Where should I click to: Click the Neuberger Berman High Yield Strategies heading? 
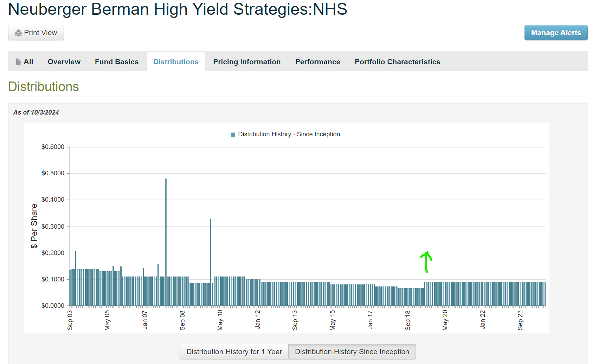(178, 9)
